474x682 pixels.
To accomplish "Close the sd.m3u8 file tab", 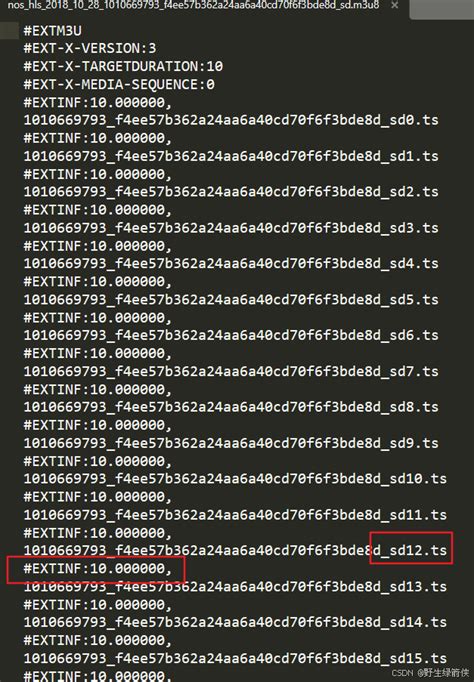I will 394,6.
